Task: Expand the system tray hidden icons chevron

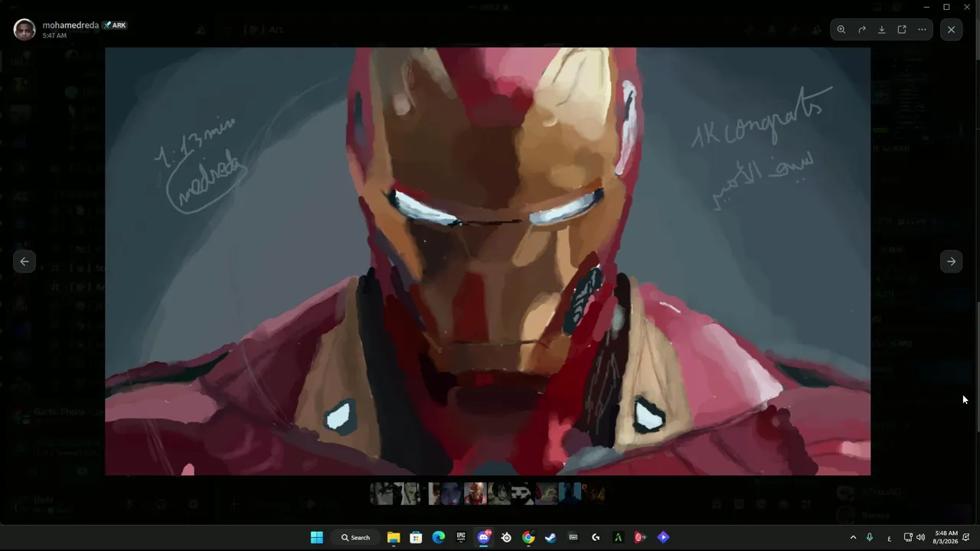Action: coord(853,537)
